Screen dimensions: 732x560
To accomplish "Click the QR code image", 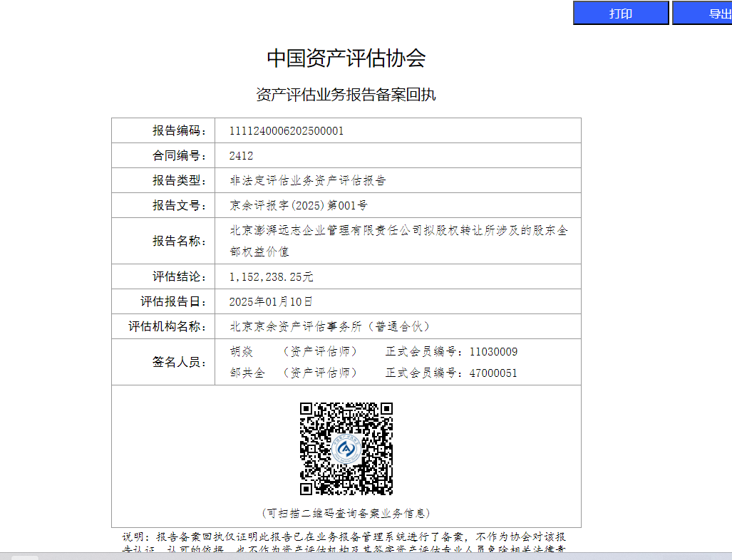I will [346, 449].
